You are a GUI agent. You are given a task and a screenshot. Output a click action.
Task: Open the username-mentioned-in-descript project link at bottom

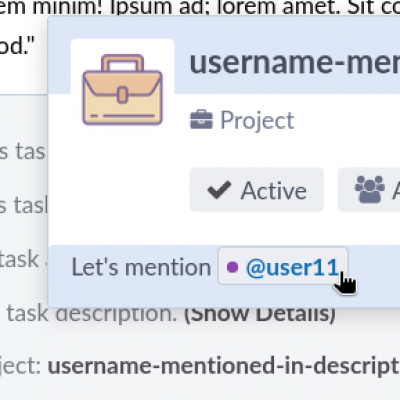click(224, 366)
